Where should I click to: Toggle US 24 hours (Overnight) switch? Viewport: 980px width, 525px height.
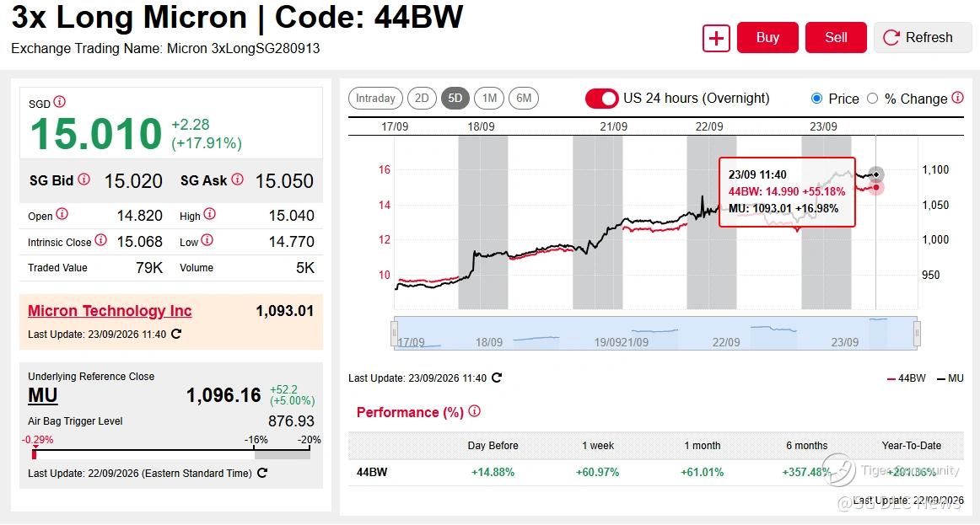click(x=601, y=99)
